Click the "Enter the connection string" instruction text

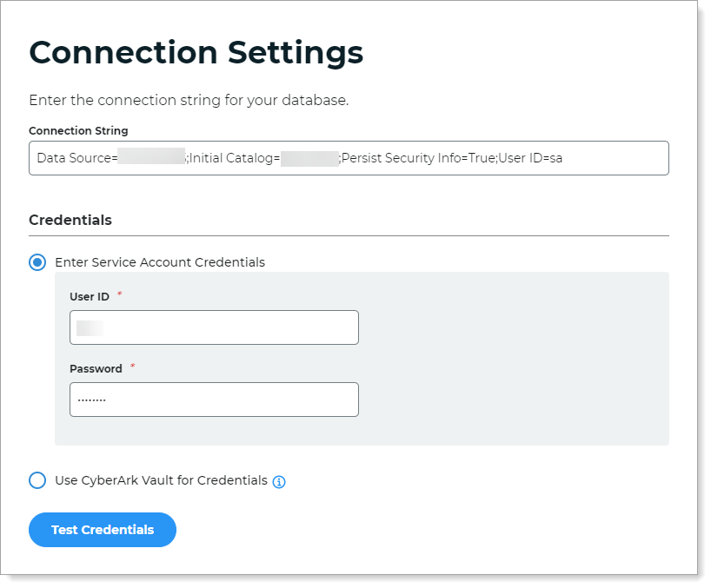tap(189, 100)
